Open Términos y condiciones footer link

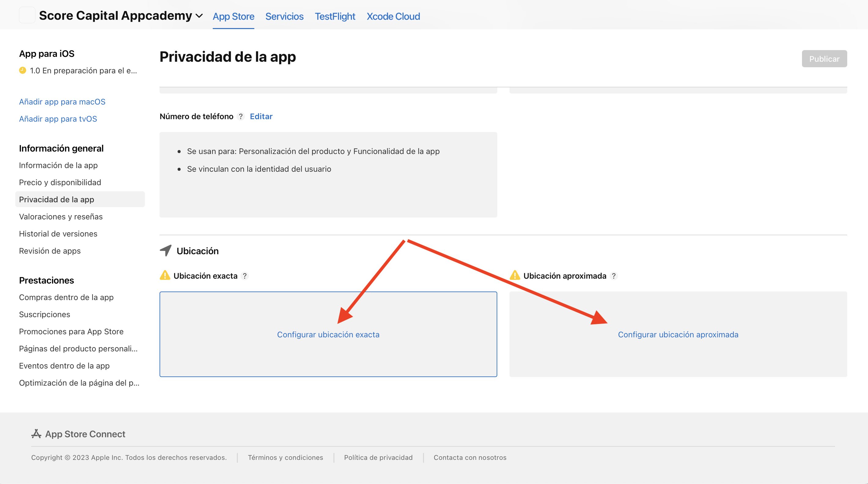click(285, 457)
